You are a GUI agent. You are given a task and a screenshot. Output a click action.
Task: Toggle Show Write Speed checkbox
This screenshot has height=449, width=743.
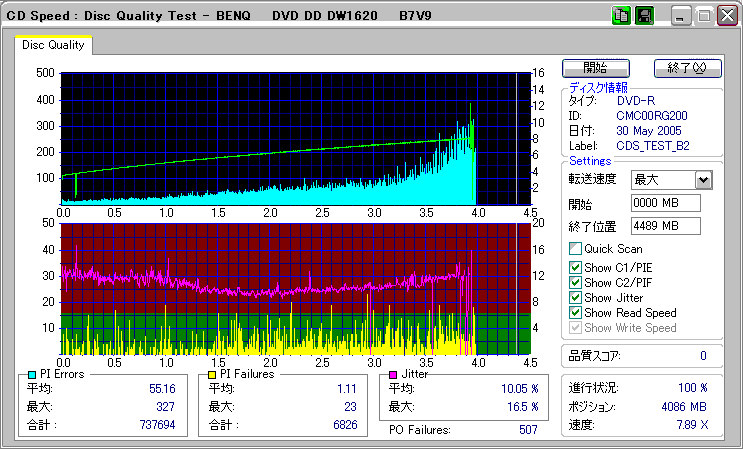[575, 328]
